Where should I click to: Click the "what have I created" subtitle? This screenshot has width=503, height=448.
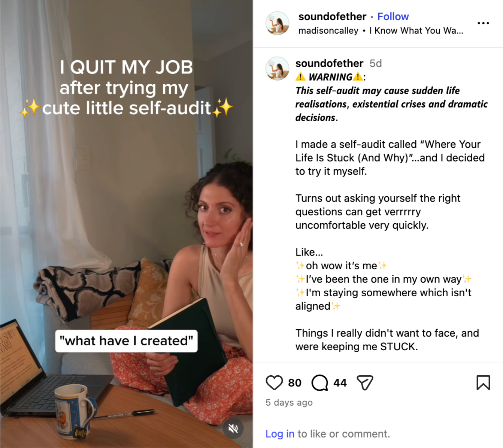click(x=126, y=341)
